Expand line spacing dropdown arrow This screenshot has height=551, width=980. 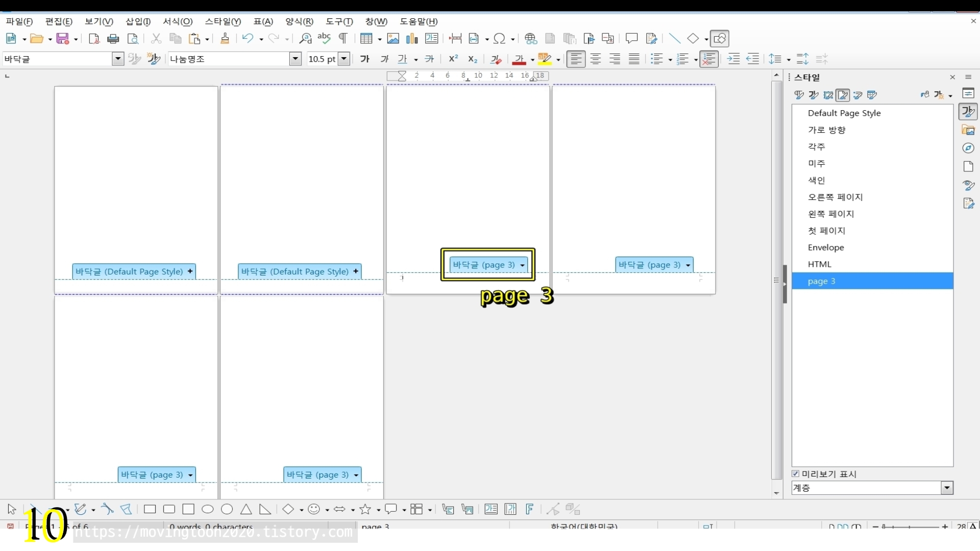click(x=789, y=60)
